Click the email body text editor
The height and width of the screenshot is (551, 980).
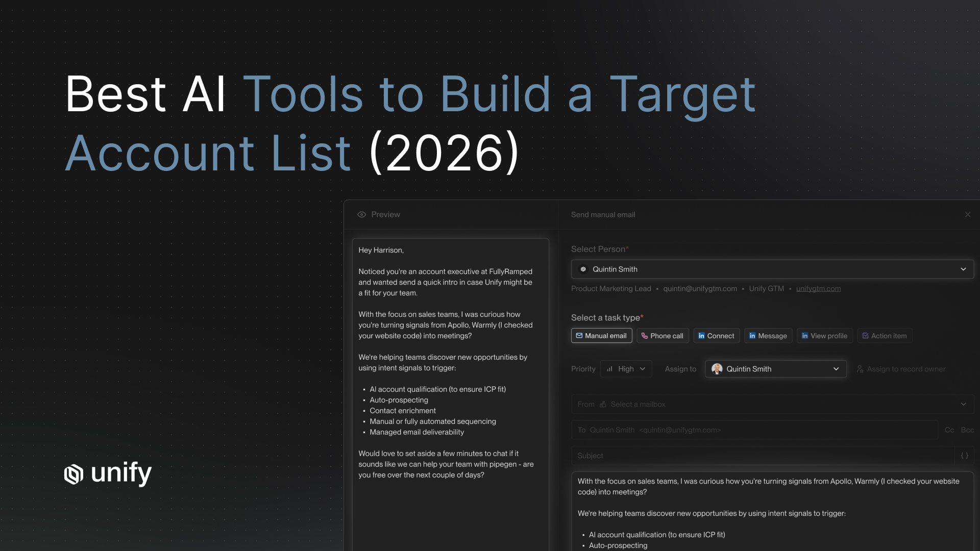click(x=772, y=511)
